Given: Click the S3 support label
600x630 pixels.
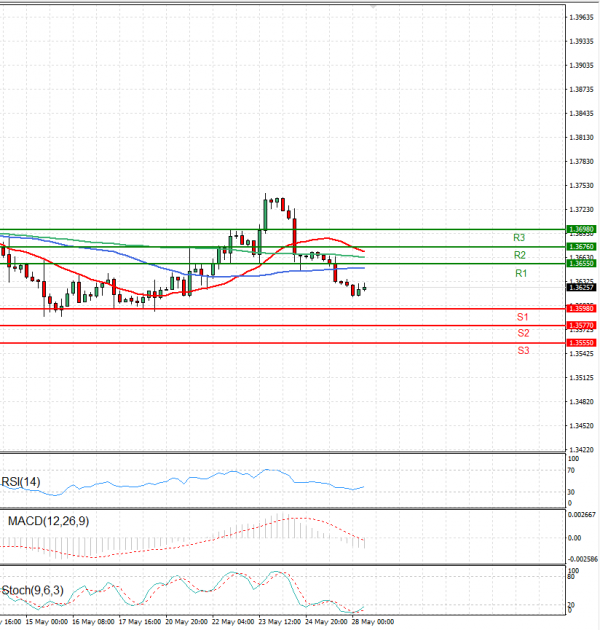Looking at the screenshot, I should coord(523,350).
